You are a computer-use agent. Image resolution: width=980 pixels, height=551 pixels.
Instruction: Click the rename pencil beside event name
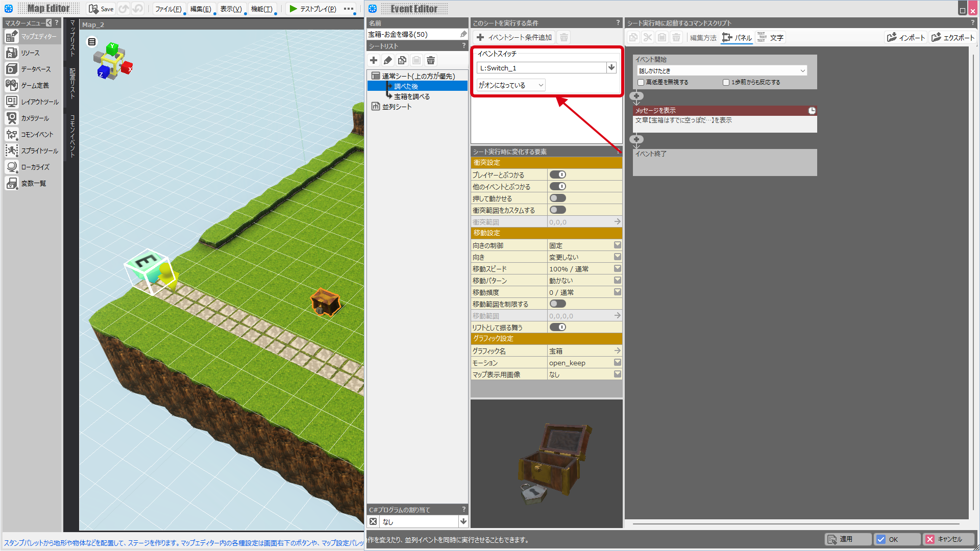[x=463, y=34]
